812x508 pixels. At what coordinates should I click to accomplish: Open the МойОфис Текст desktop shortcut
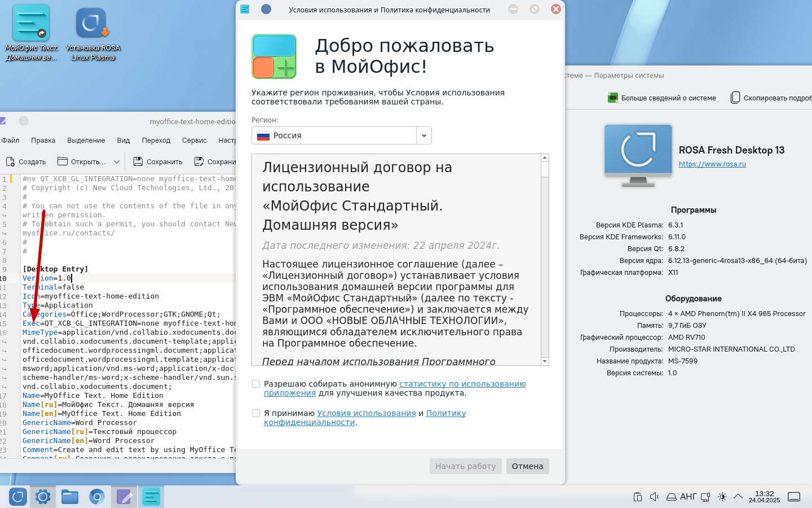[x=31, y=32]
